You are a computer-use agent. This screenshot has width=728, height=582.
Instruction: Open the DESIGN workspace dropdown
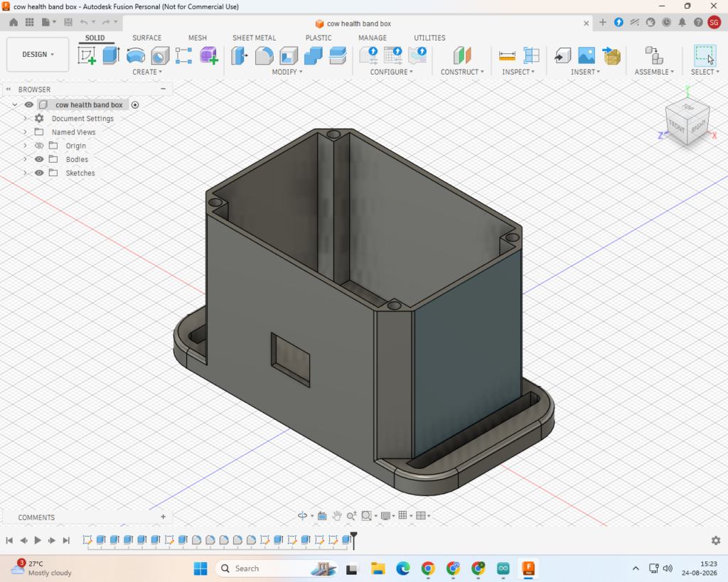coord(38,54)
